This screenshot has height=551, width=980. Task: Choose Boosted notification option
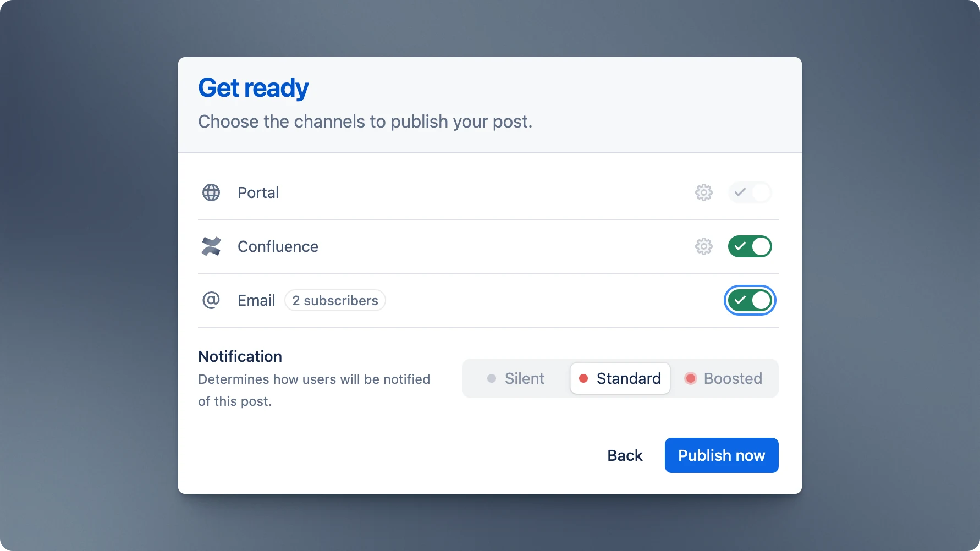click(x=723, y=378)
